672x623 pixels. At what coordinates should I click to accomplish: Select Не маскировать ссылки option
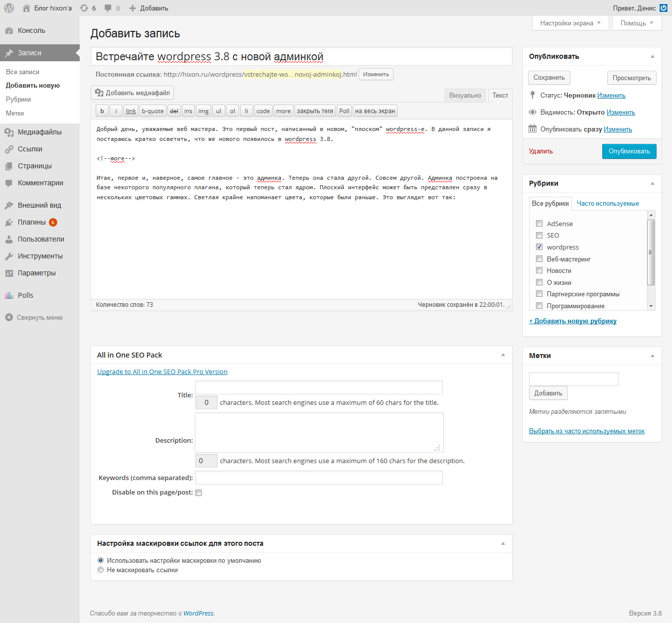pos(101,570)
